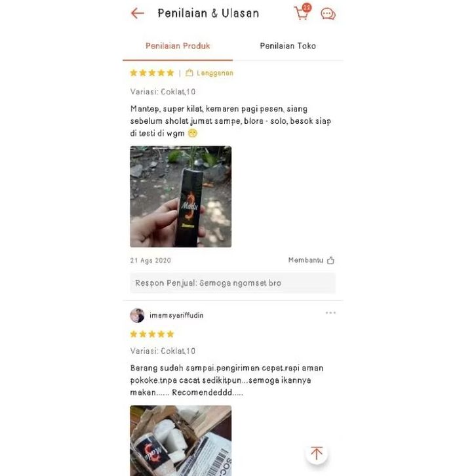Tap the five-star rating of the first review
This screenshot has width=476, height=476.
(x=152, y=73)
